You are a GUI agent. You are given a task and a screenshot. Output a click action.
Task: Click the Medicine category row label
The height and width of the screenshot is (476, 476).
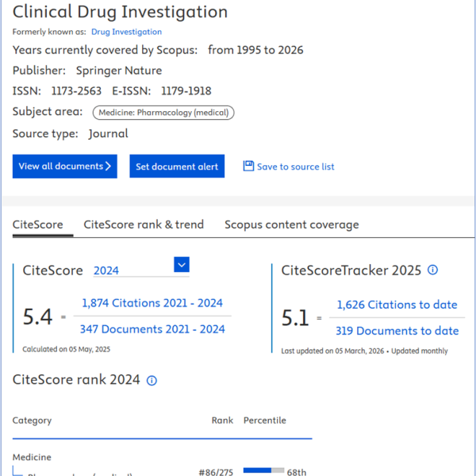(x=32, y=457)
